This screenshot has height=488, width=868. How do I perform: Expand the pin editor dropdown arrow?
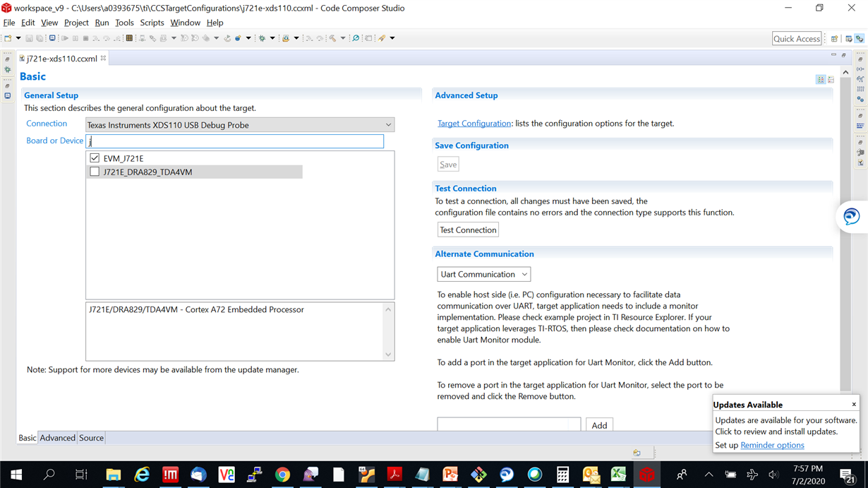[x=392, y=38]
